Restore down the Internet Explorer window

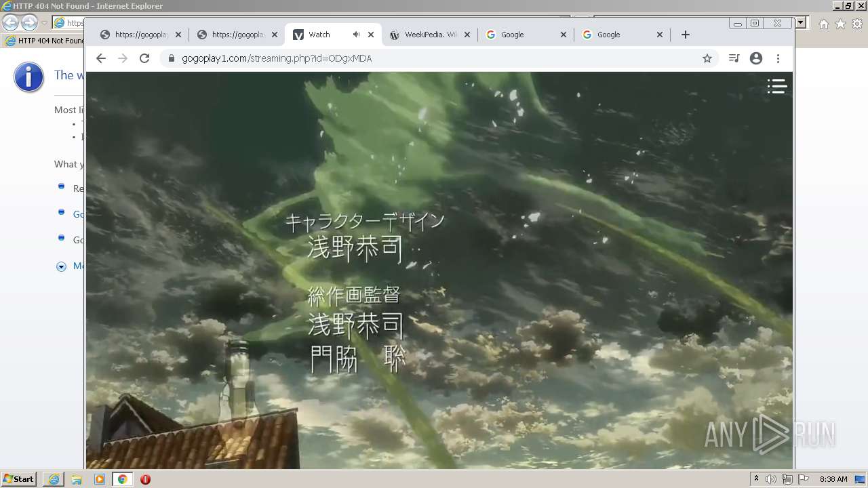[x=848, y=6]
